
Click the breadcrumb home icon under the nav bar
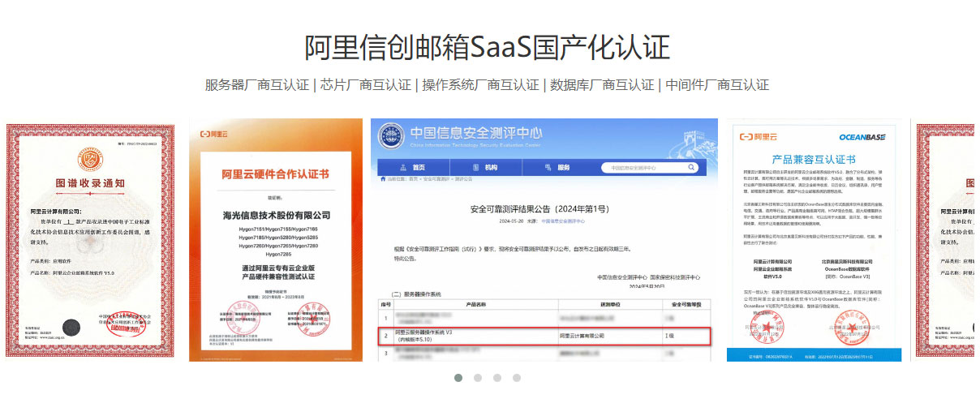[x=384, y=178]
